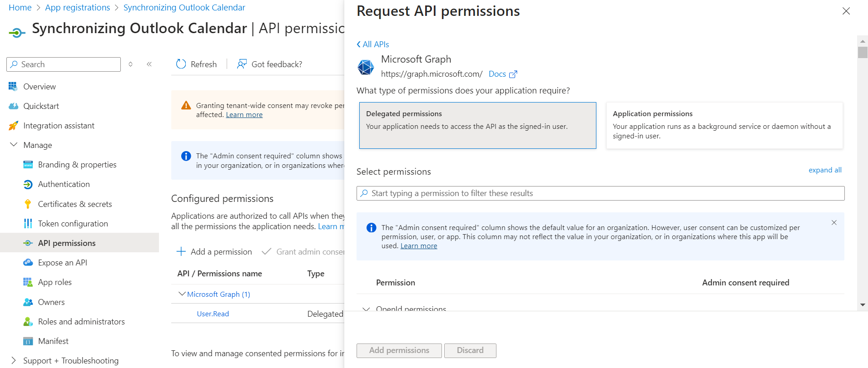Image resolution: width=868 pixels, height=368 pixels.
Task: Choose Application permissions option
Action: (724, 125)
